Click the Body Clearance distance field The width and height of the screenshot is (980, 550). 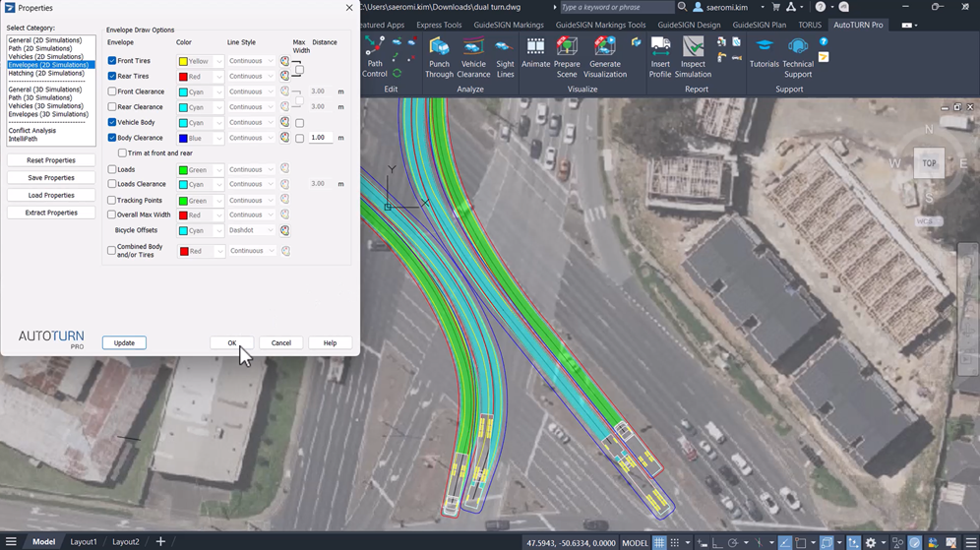(x=321, y=139)
